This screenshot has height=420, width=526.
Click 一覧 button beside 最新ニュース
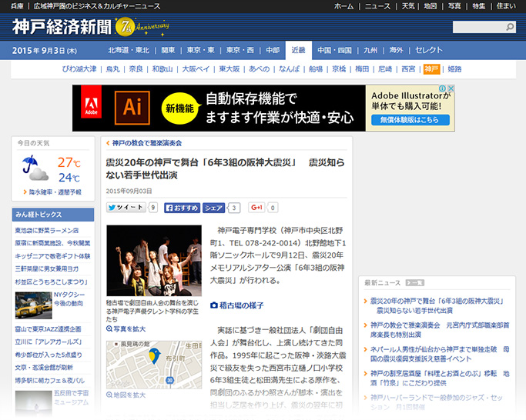(x=415, y=283)
